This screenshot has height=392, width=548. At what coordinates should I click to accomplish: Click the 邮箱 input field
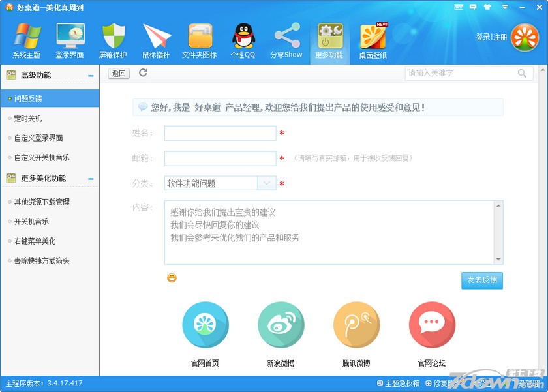[x=221, y=158]
